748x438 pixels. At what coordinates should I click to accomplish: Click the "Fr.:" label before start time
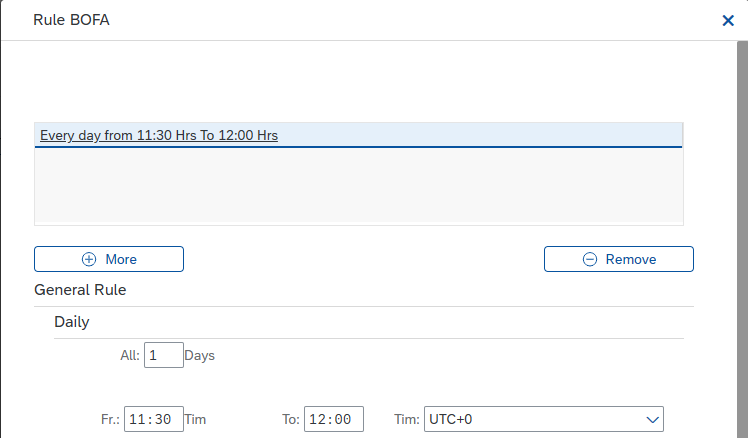point(110,419)
